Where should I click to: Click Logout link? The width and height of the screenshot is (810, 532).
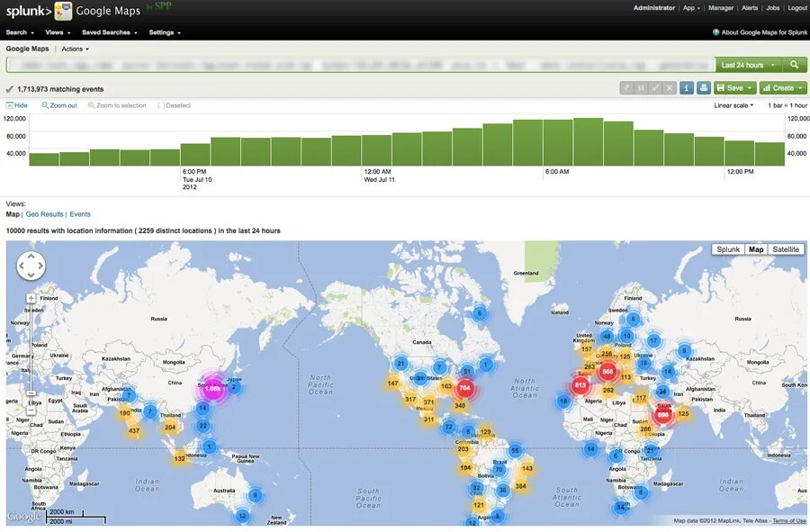[797, 8]
